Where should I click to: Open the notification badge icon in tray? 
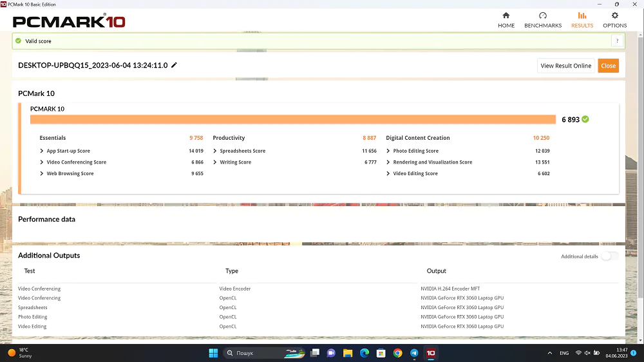pos(633,353)
